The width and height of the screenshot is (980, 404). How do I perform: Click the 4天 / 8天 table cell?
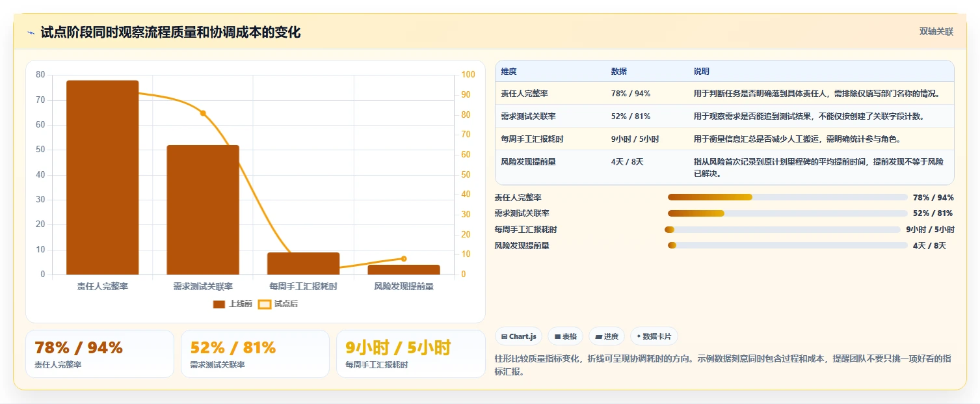[628, 162]
